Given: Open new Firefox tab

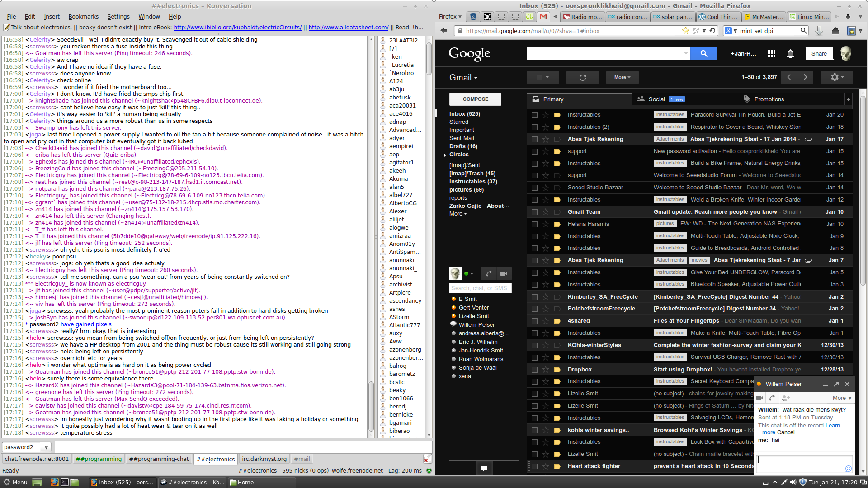Looking at the screenshot, I should point(848,17).
